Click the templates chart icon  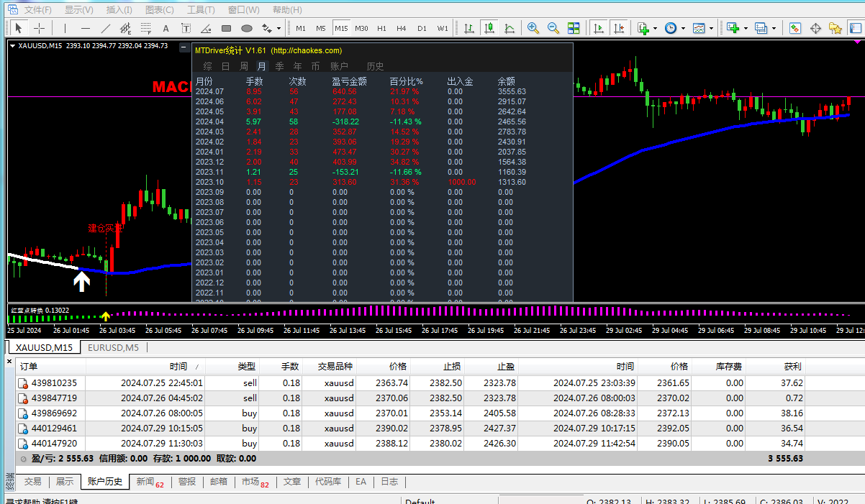pos(699,28)
